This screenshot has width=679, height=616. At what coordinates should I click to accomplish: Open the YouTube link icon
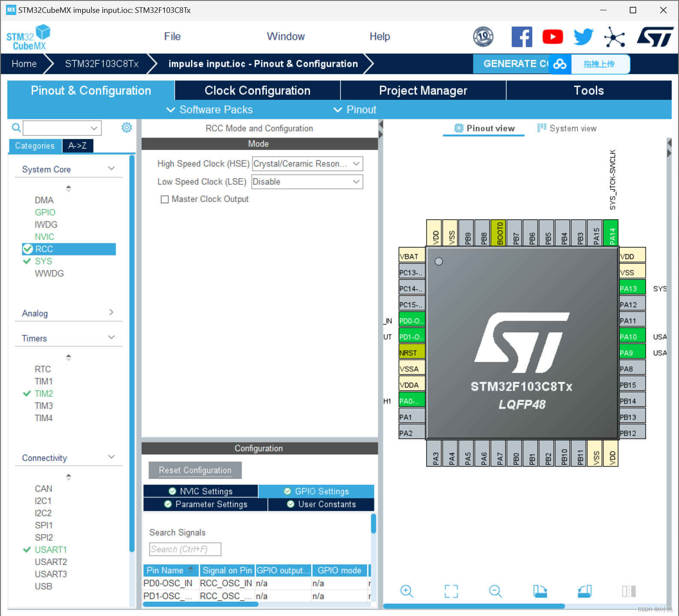click(x=553, y=37)
